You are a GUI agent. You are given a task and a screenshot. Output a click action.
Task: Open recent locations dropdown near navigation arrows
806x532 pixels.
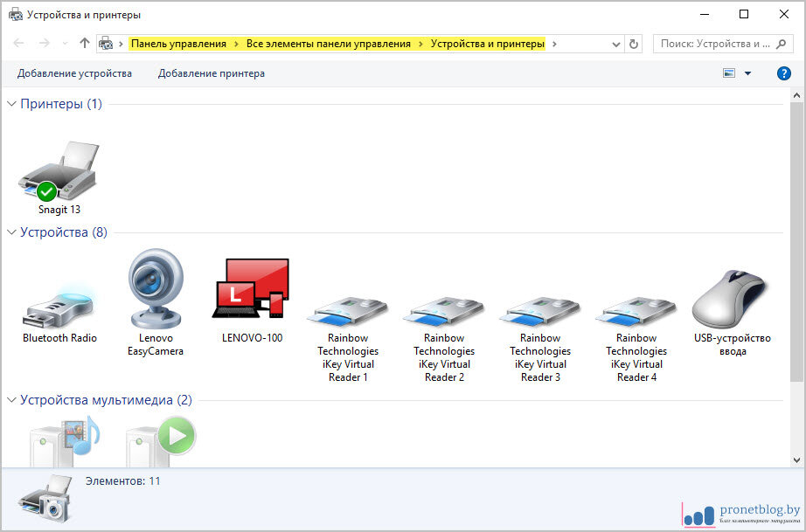(x=65, y=44)
